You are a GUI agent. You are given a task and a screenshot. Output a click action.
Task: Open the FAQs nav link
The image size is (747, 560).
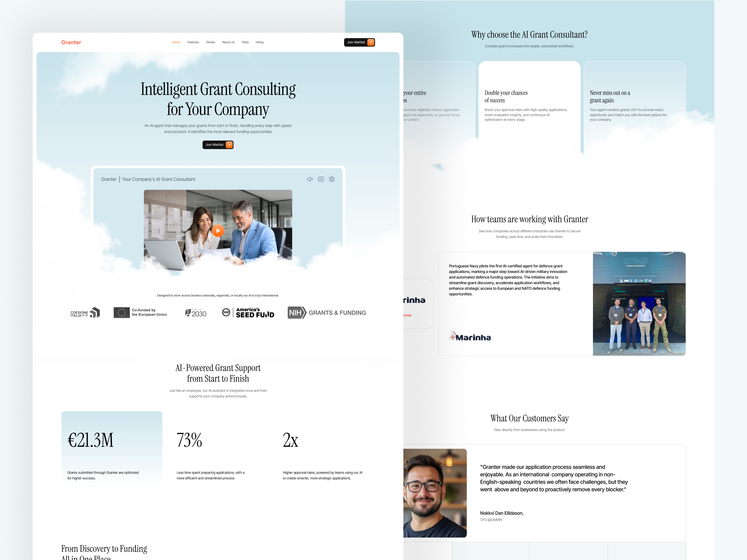tap(245, 42)
